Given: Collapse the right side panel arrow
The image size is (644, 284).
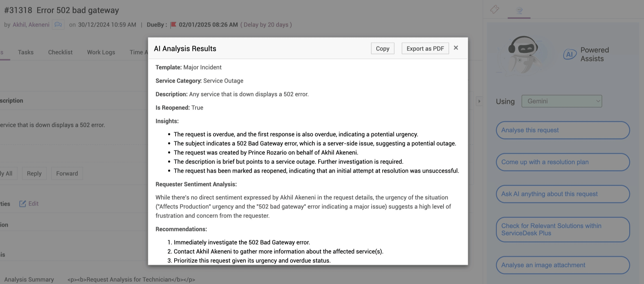Looking at the screenshot, I should tap(479, 101).
